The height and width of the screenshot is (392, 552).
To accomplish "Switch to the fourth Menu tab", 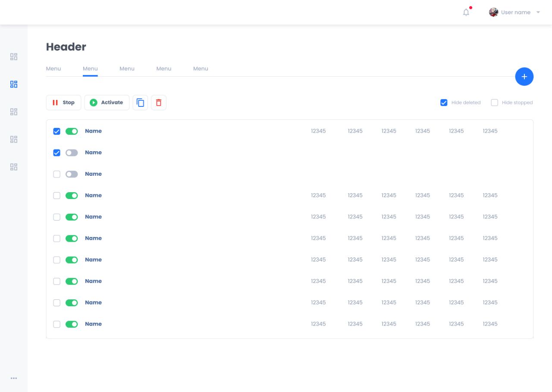I will [164, 68].
